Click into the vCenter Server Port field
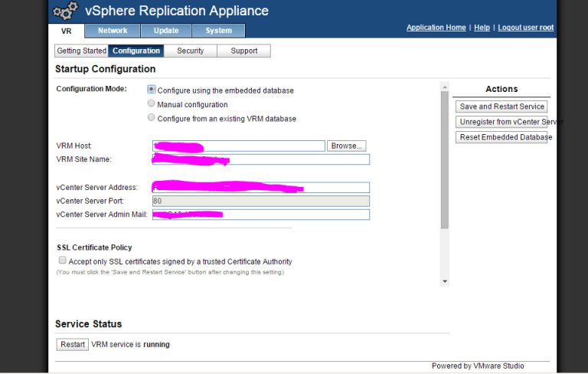The width and height of the screenshot is (588, 374). [260, 201]
